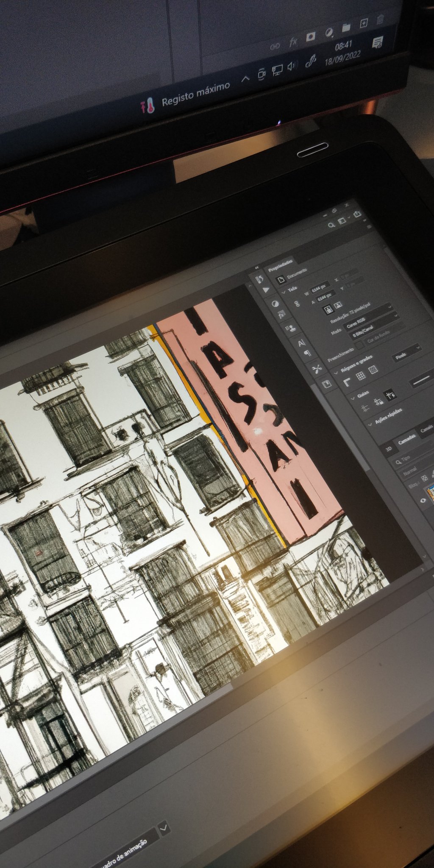
Task: Open the History panel icon in the side dock
Action: [260, 278]
